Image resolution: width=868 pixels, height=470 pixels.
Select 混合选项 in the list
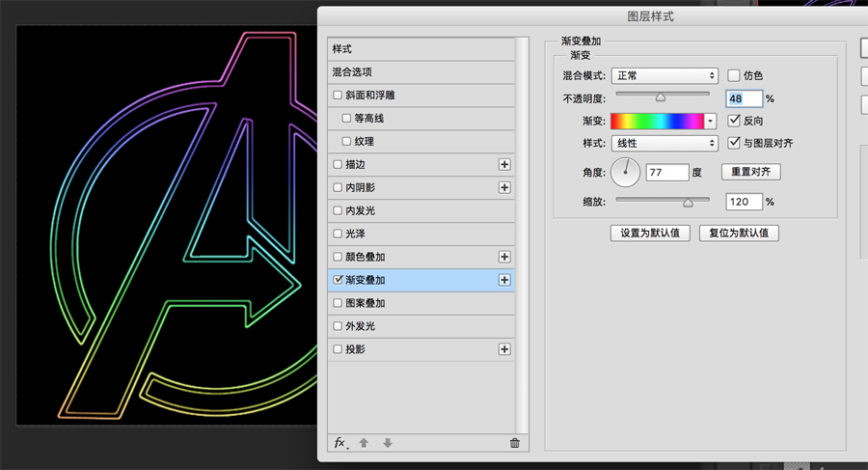tap(420, 72)
